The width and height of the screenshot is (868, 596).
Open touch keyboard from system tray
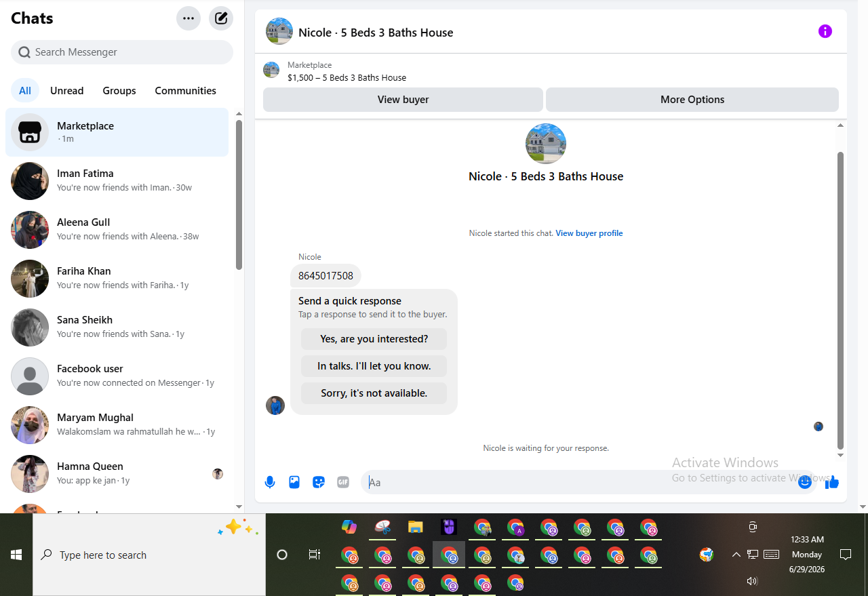[772, 555]
